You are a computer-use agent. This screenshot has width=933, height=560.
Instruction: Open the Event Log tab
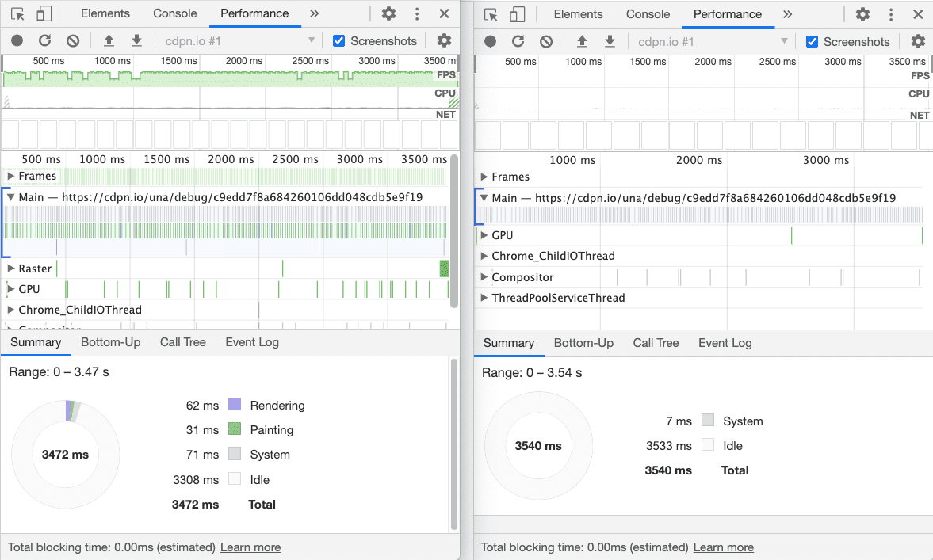coord(251,342)
